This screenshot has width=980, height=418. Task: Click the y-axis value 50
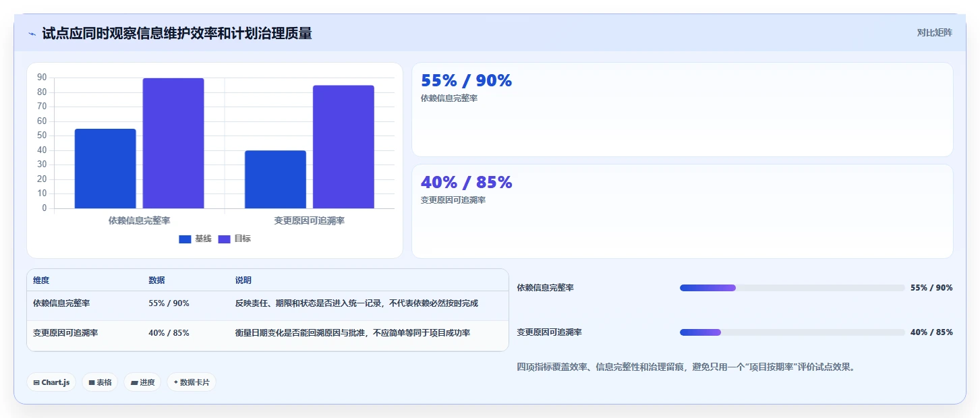42,136
